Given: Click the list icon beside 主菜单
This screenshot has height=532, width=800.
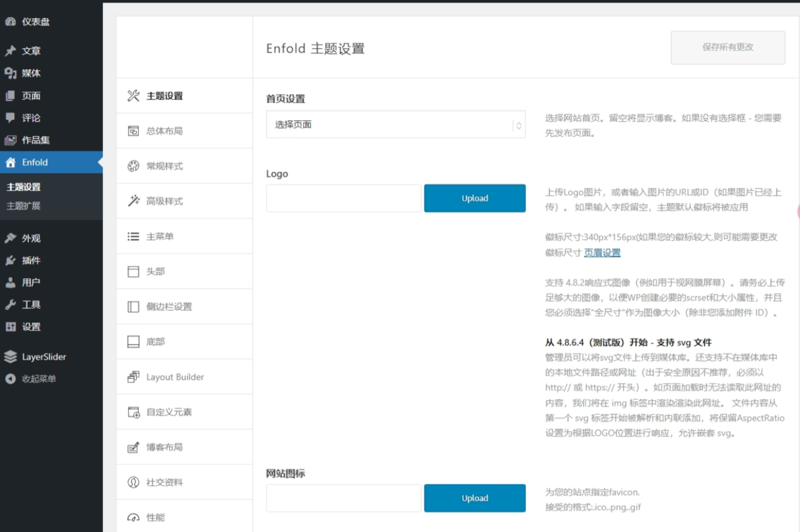Looking at the screenshot, I should point(133,236).
